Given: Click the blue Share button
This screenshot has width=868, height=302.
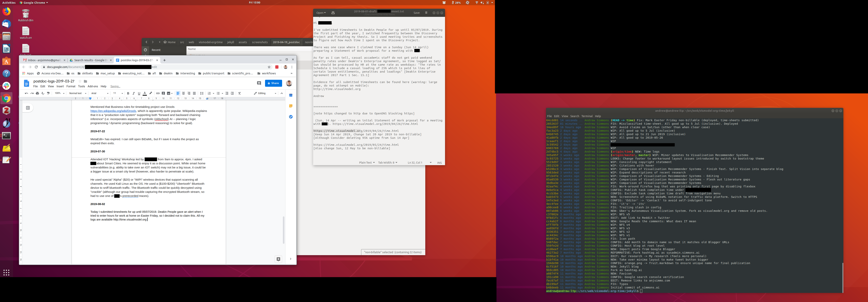Looking at the screenshot, I should pos(273,83).
